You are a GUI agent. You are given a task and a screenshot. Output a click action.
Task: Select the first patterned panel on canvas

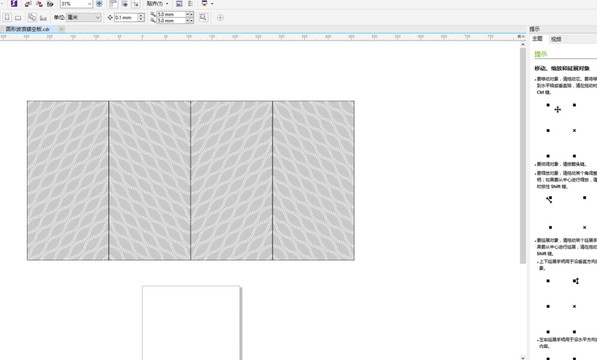[x=68, y=180]
